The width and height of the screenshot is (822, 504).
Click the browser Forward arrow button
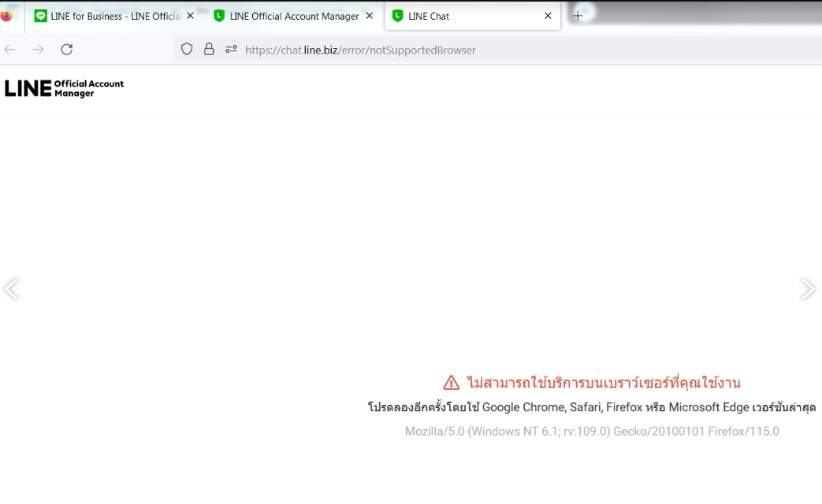tap(39, 50)
